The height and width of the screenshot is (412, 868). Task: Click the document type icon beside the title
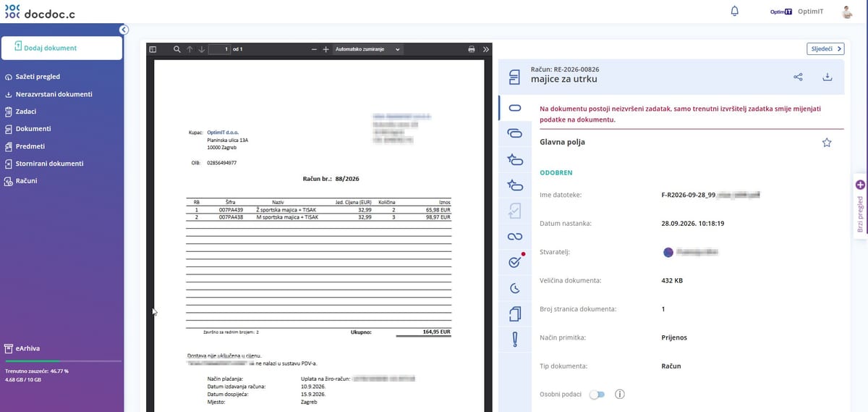(514, 76)
